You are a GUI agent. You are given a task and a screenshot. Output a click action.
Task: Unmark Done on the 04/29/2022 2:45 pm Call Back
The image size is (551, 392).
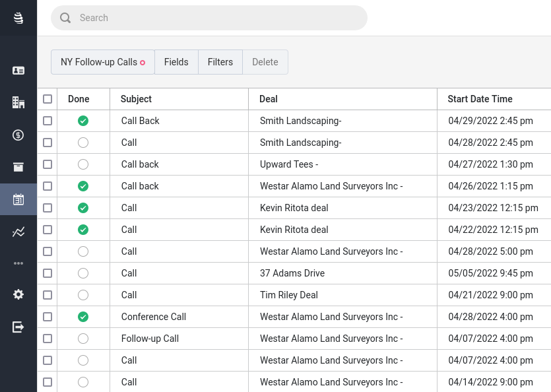pos(83,121)
